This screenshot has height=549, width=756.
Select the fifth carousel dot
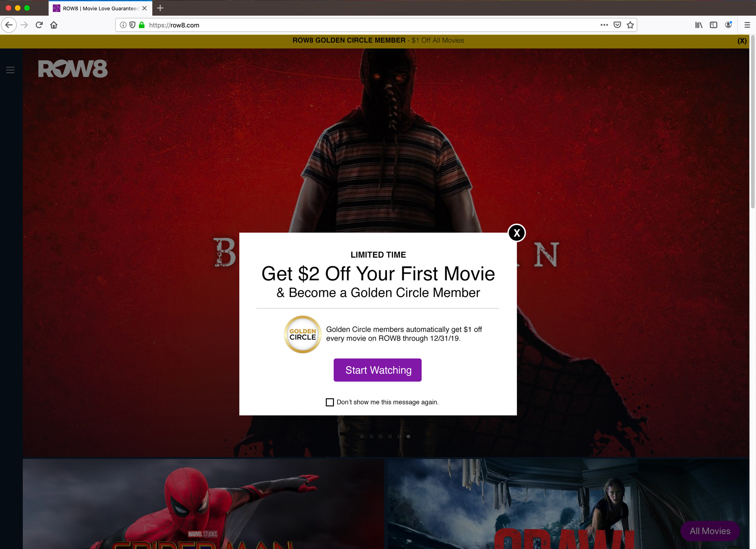tap(399, 436)
